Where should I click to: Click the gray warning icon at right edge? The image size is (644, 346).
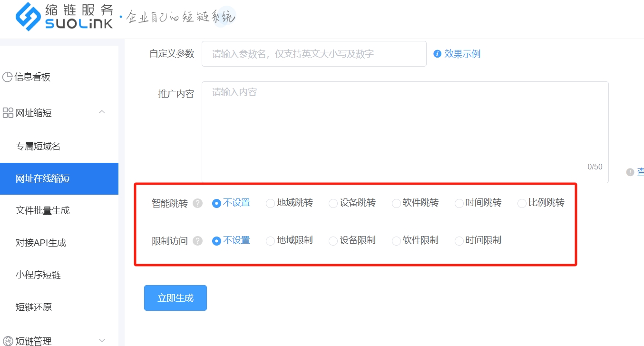[x=630, y=172]
